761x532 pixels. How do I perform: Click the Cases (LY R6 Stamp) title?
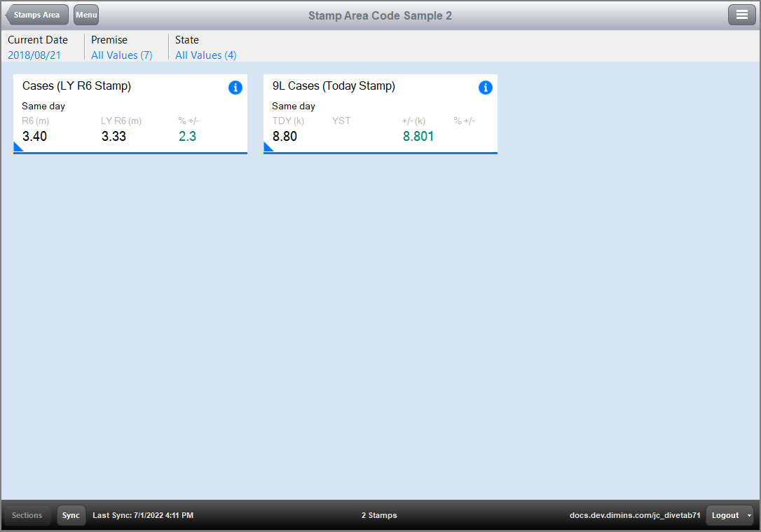[x=76, y=86]
